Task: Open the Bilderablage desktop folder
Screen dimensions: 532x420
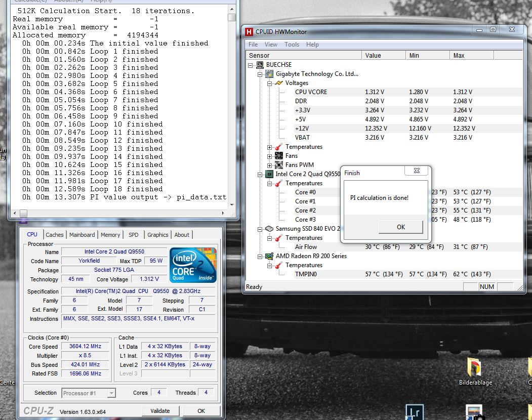Action: click(x=475, y=371)
